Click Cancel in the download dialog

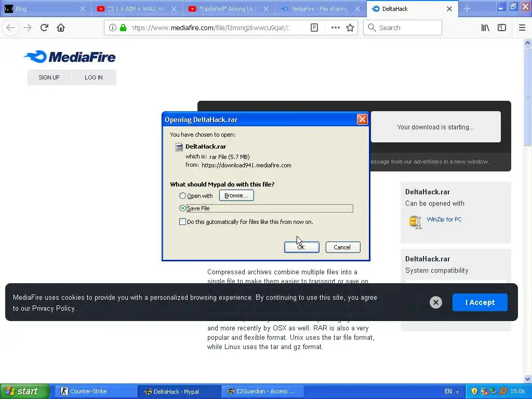tap(343, 247)
